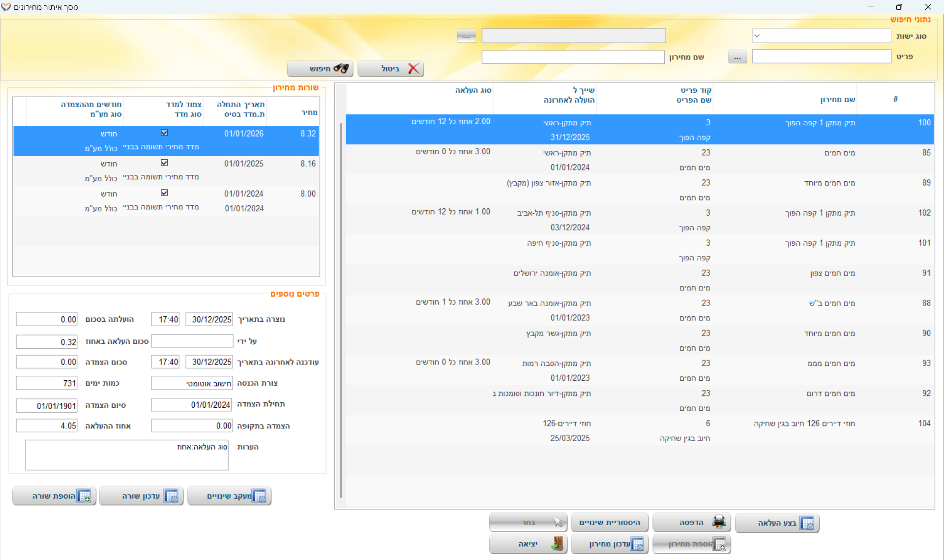Click the exit door icon (יציאה)
Viewport: 944px width, 560px height.
click(557, 544)
